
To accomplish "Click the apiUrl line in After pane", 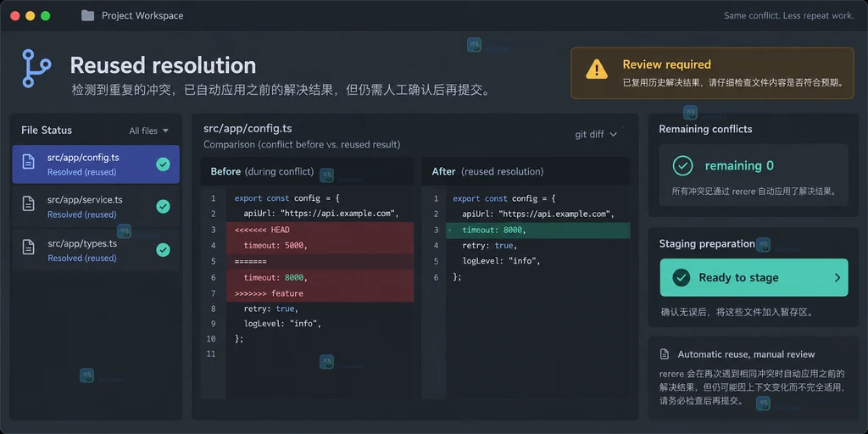I will pyautogui.click(x=538, y=214).
